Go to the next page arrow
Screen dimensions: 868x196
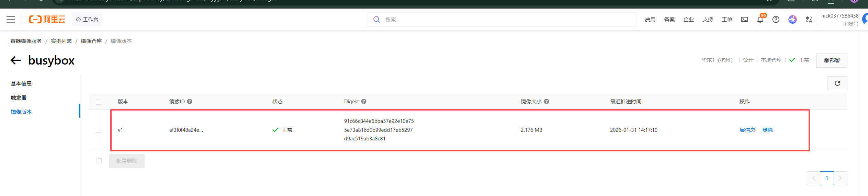pyautogui.click(x=840, y=178)
